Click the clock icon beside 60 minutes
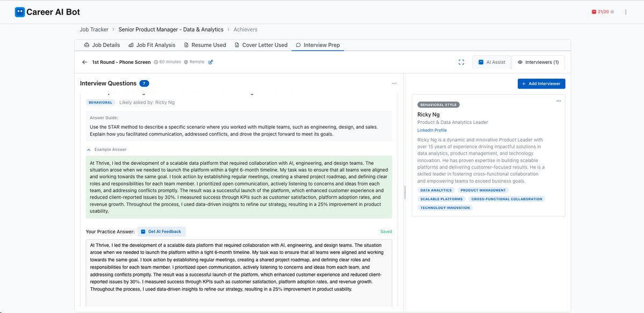The width and height of the screenshot is (644, 313). 156,62
